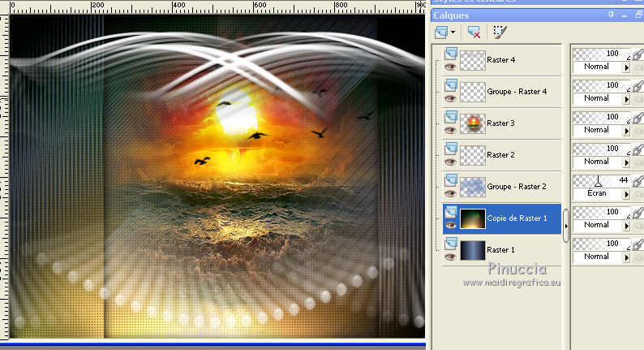The width and height of the screenshot is (644, 350).
Task: Click the Groupe - Raster 2 layer type icon
Action: tap(451, 179)
